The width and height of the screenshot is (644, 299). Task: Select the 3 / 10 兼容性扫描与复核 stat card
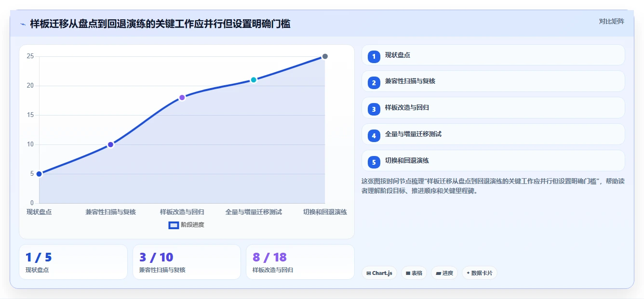pyautogui.click(x=187, y=262)
